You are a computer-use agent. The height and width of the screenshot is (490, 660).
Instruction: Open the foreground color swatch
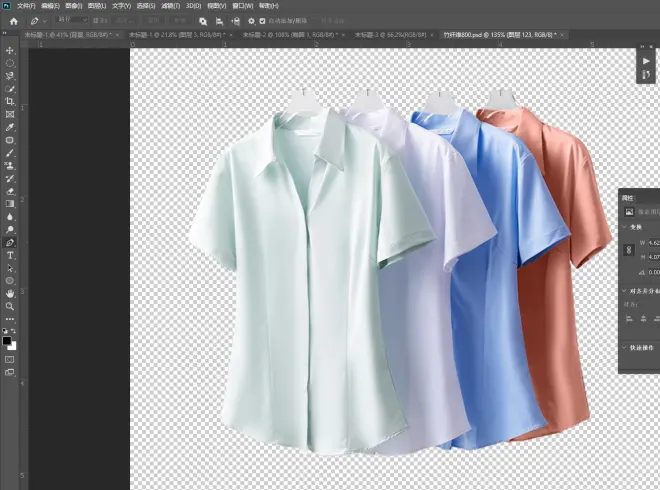[8, 340]
